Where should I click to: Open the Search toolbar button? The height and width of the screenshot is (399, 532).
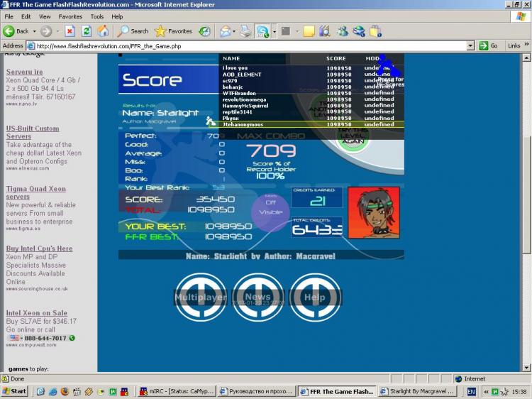[133, 31]
